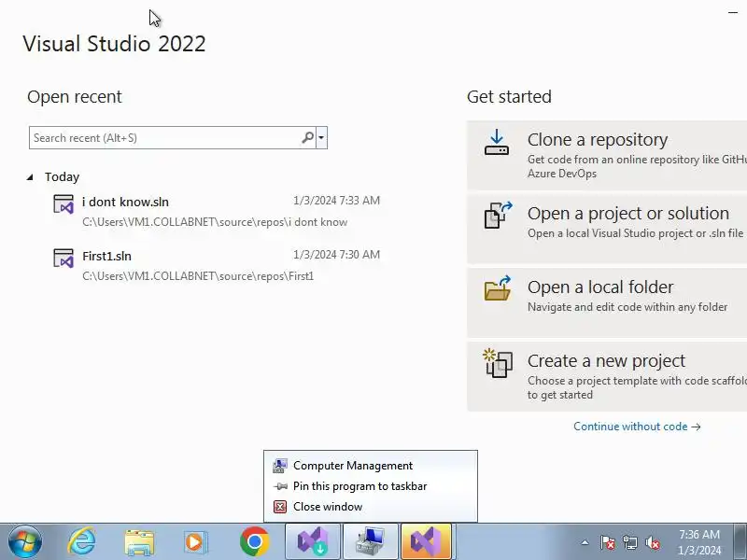Open the network status tray icon
Viewport: 747px width, 560px height.
click(630, 542)
